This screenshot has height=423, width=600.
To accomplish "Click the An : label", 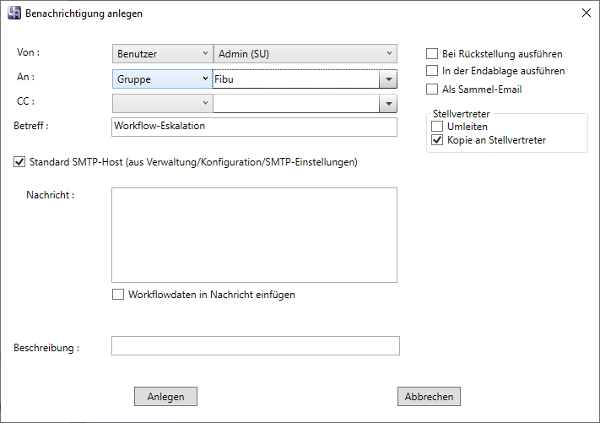I will pos(26,77).
